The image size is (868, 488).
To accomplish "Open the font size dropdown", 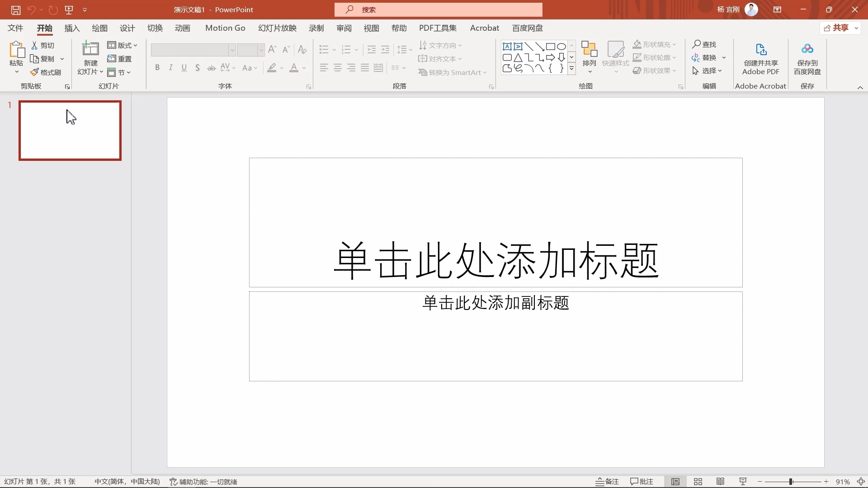I will pyautogui.click(x=261, y=50).
